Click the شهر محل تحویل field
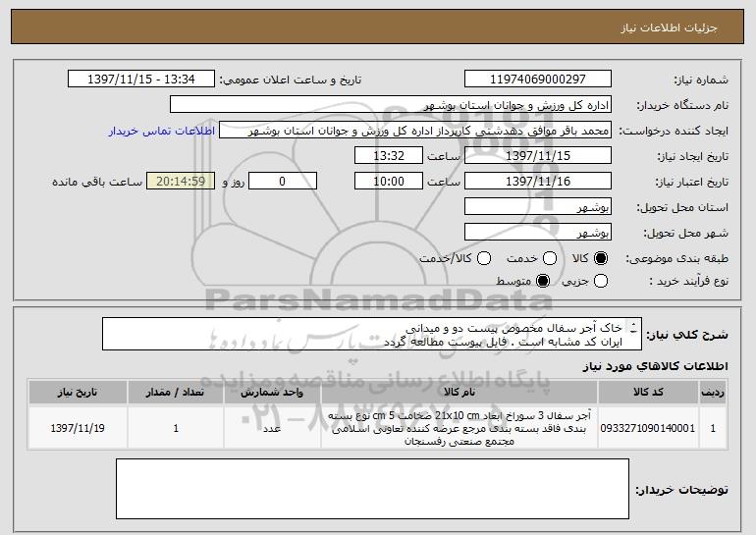 [538, 233]
